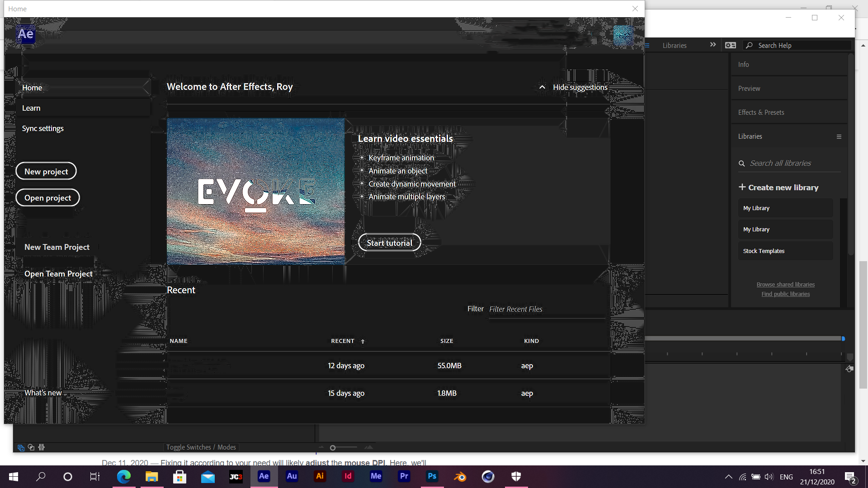This screenshot has width=868, height=488.
Task: Click the New project button
Action: click(x=46, y=171)
